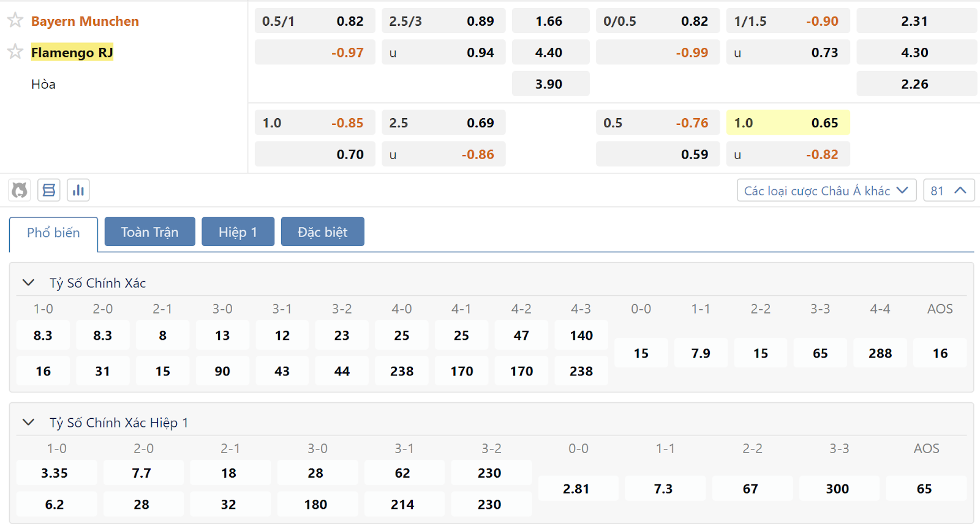Select first-half 1X2 odds 2.31
Screen dimensions: 980x526
point(916,21)
